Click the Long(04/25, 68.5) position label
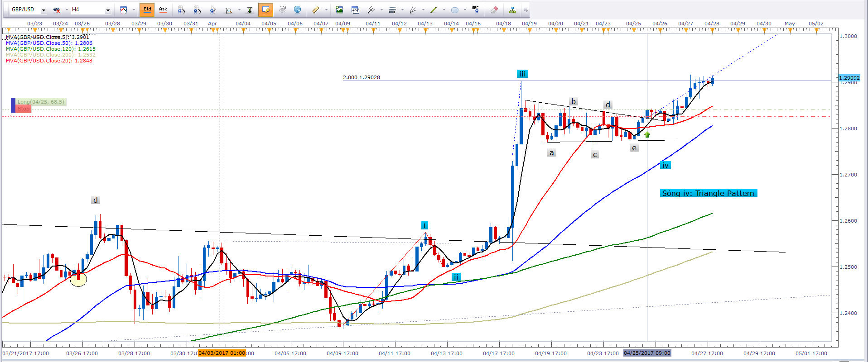Image resolution: width=868 pixels, height=362 pixels. (x=41, y=102)
